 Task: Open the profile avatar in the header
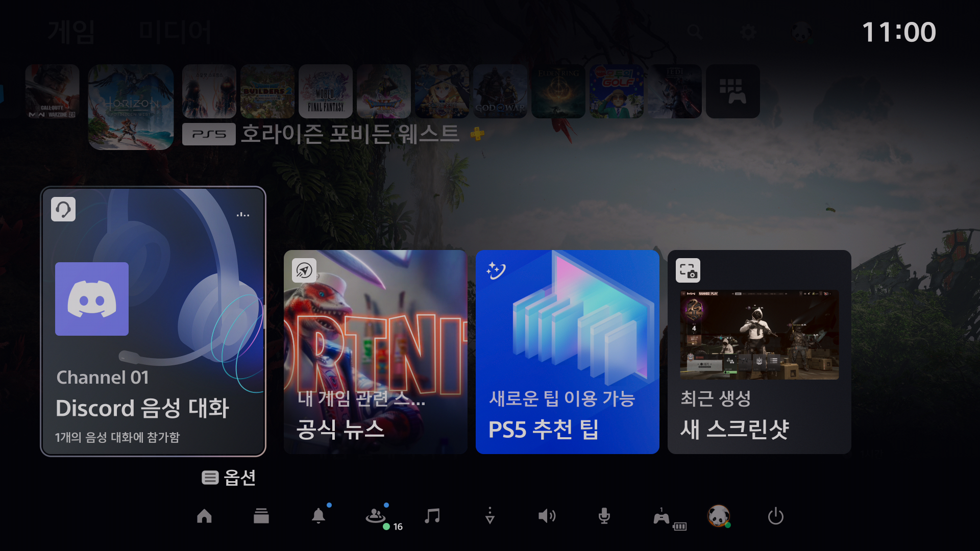(802, 32)
